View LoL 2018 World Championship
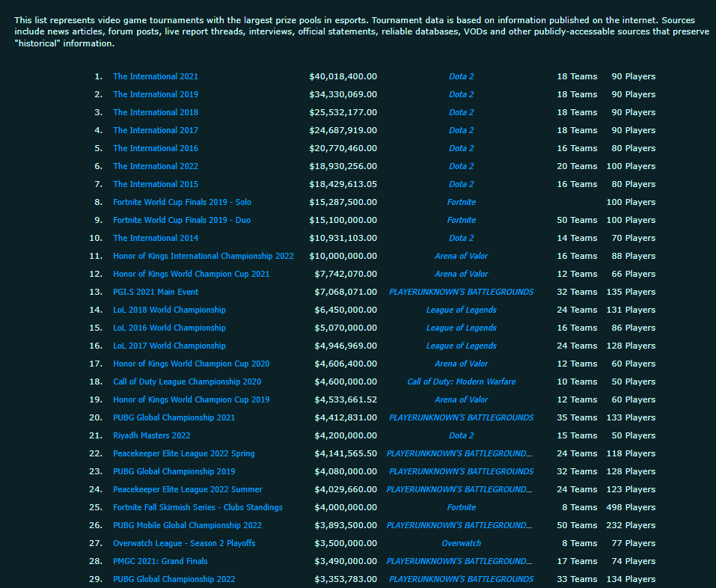This screenshot has height=588, width=716. pyautogui.click(x=169, y=310)
